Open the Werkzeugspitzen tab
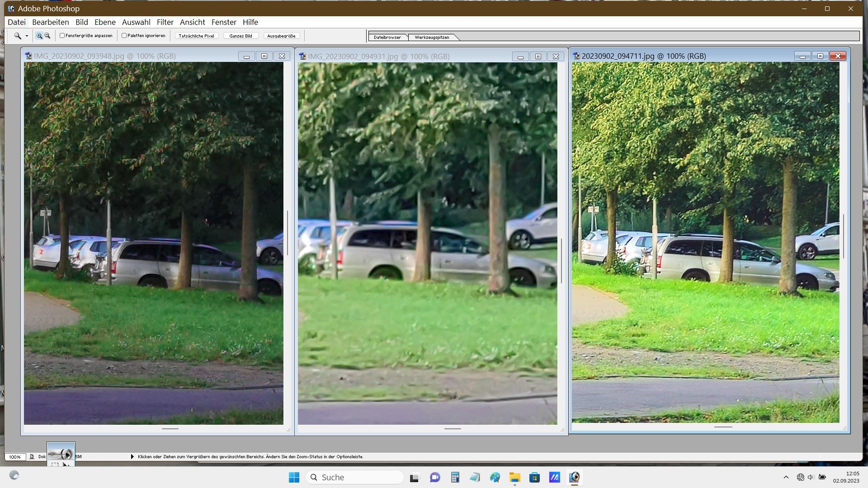The height and width of the screenshot is (488, 868). coord(432,38)
